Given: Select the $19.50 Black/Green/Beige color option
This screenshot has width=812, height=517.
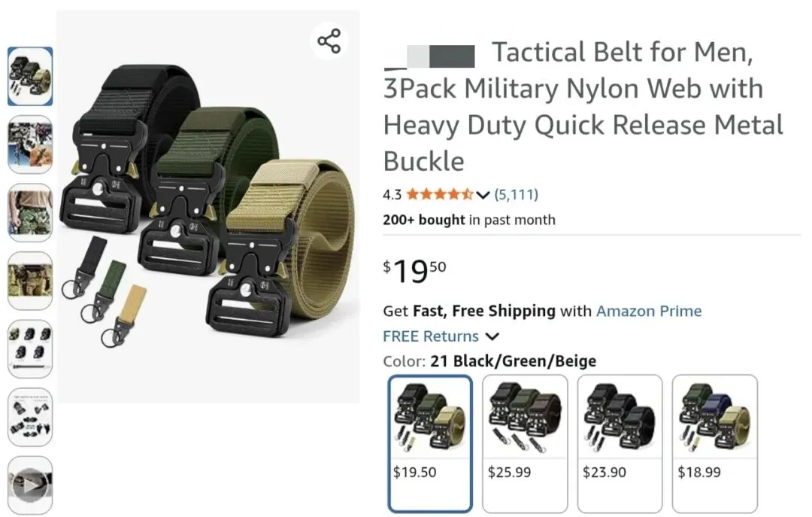Looking at the screenshot, I should click(431, 442).
